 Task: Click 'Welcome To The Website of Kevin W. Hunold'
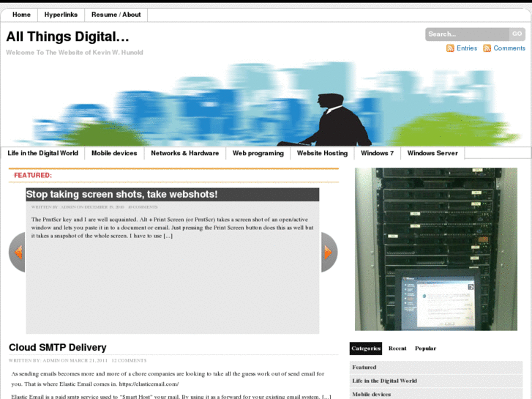(x=75, y=52)
